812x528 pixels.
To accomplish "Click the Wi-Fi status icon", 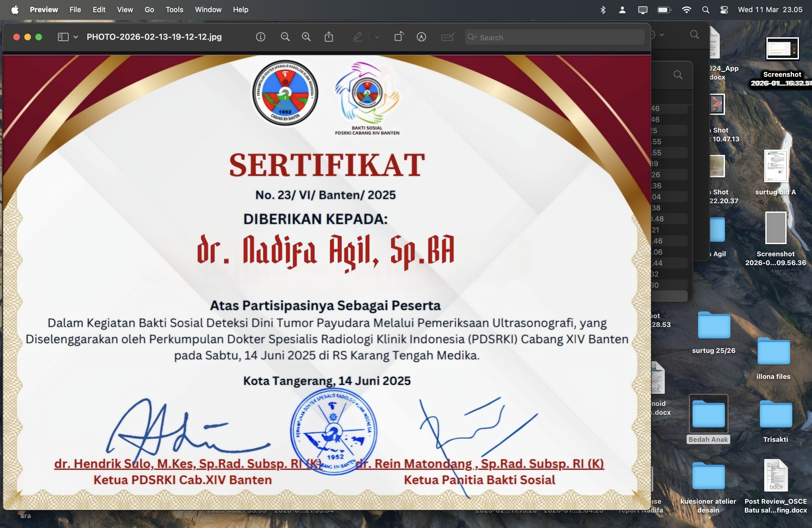I will click(x=686, y=10).
